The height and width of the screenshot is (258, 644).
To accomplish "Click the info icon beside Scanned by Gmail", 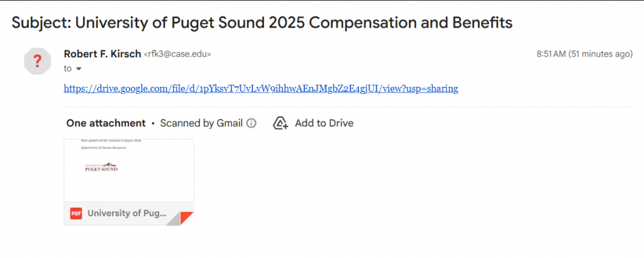I will [252, 123].
